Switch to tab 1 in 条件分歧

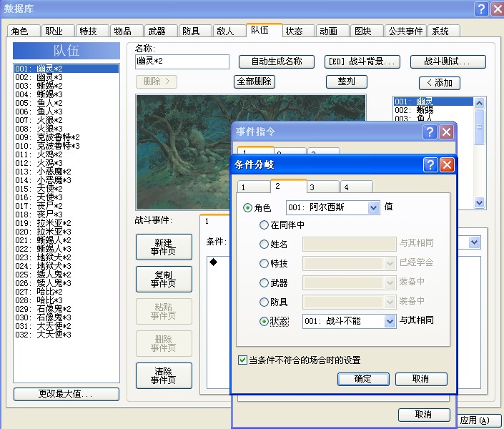(254, 187)
